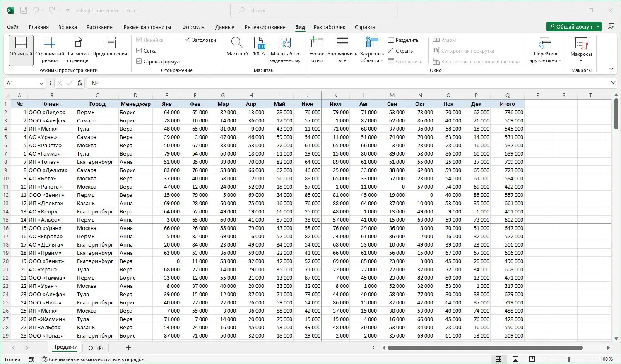
Task: Zoom to selection (Масштаб по выделенному)
Action: tap(285, 50)
